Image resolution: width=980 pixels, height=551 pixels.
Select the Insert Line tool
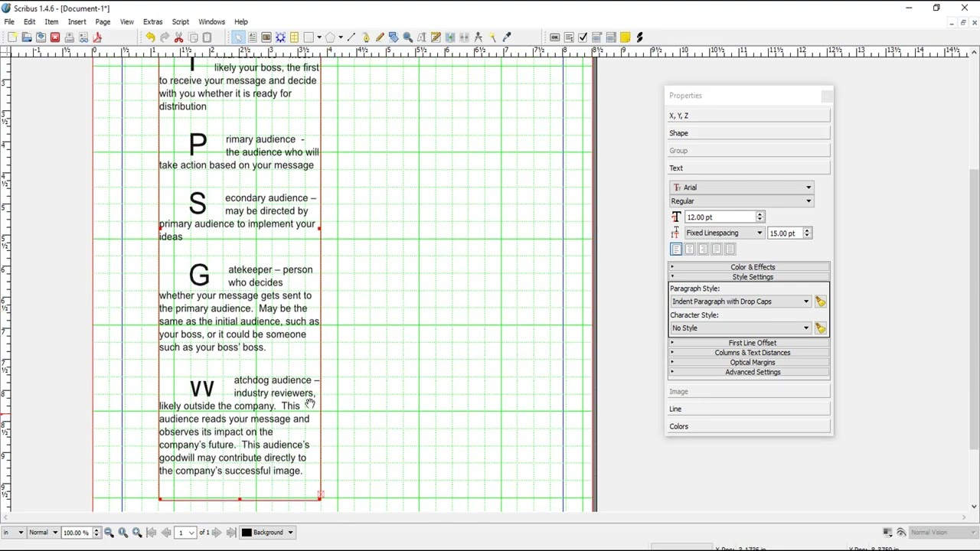[x=351, y=37]
